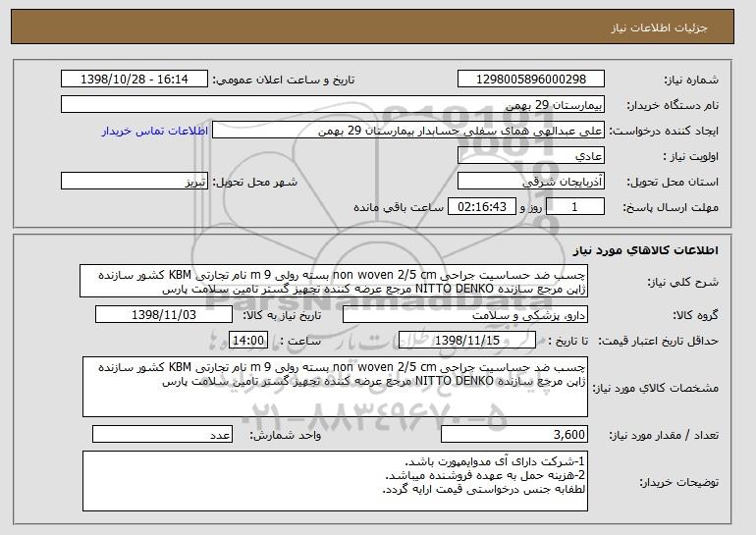Viewport: 756px width, 535px height.
Task: Click the label استان محل تحویل
Action: 673,183
